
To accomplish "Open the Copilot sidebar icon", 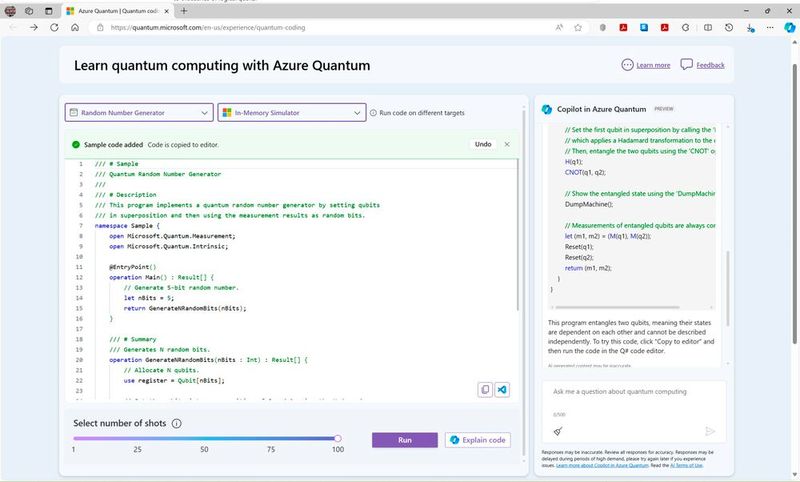I will (x=789, y=28).
